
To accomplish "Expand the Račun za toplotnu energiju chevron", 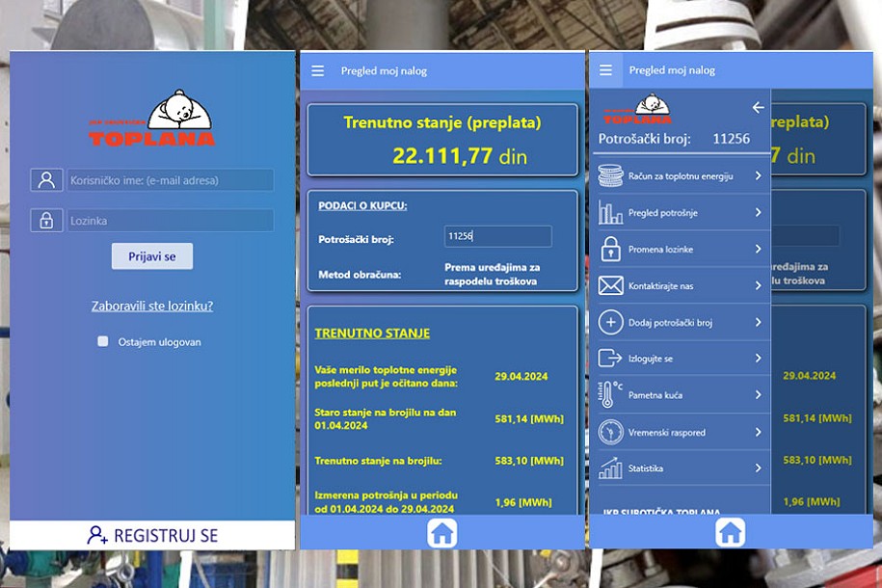I will (x=759, y=175).
